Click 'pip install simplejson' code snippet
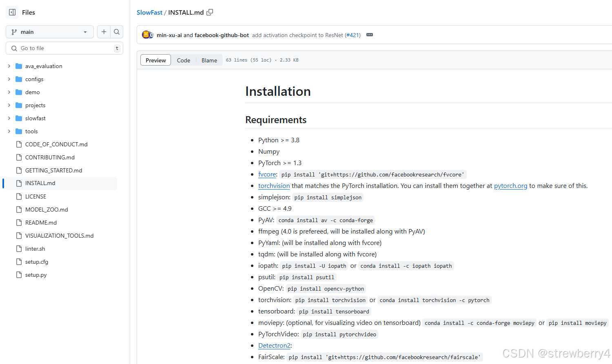The height and width of the screenshot is (364, 612). (328, 197)
